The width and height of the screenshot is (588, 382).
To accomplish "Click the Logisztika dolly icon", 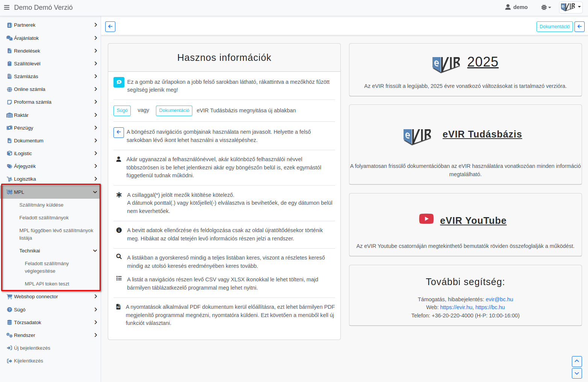I will [9, 179].
